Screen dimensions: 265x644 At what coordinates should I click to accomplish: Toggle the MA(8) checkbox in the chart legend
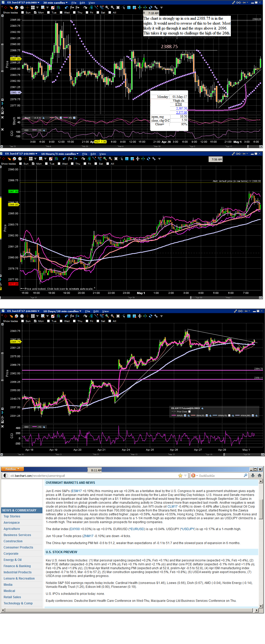click(185, 415)
